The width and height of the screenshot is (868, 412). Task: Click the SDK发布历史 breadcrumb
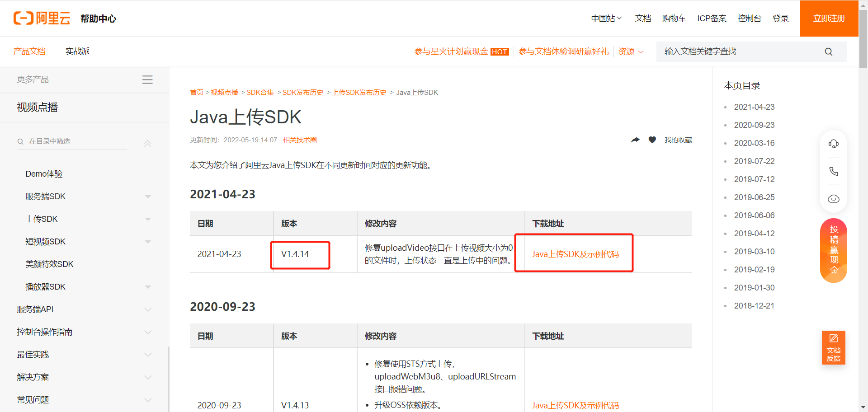pyautogui.click(x=303, y=93)
